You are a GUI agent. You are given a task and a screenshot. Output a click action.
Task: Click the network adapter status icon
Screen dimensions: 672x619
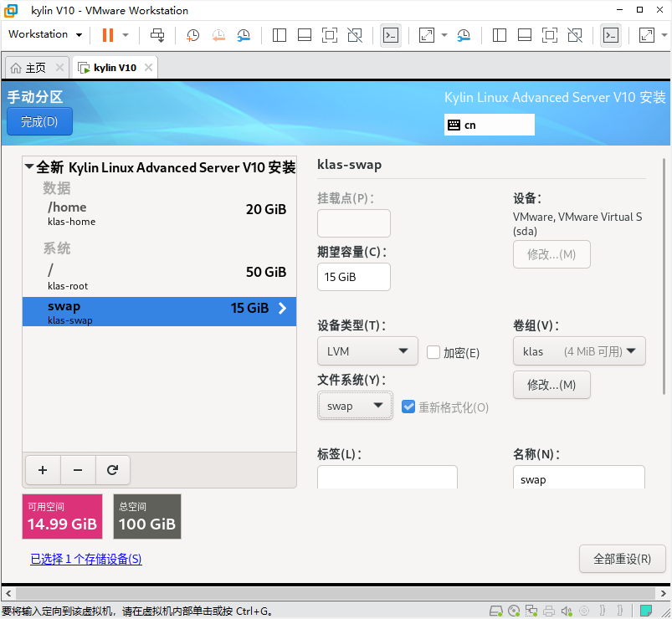point(531,611)
